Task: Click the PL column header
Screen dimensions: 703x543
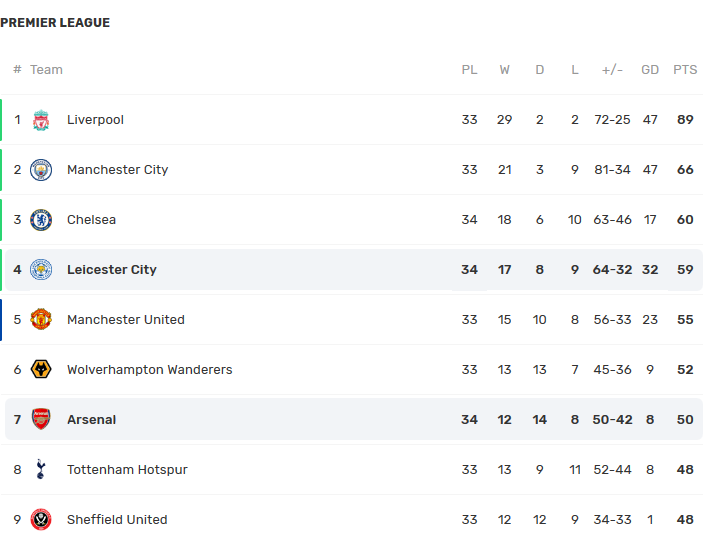Action: pos(469,70)
